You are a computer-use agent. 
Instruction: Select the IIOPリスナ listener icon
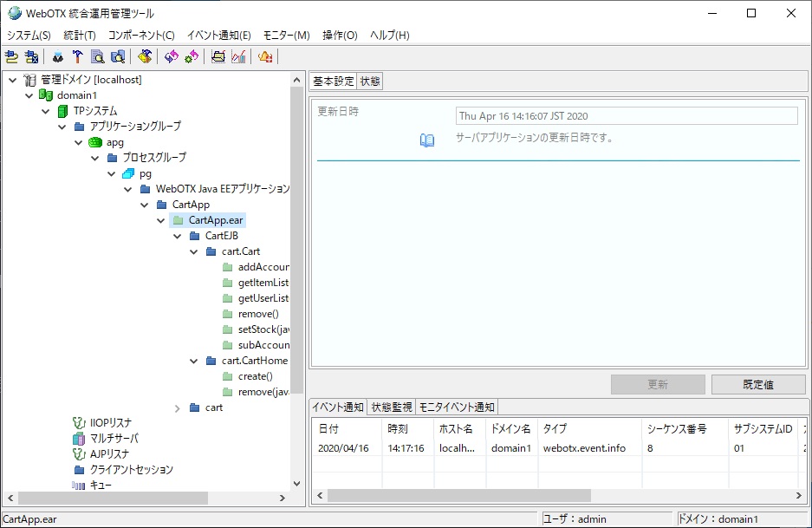pos(79,423)
